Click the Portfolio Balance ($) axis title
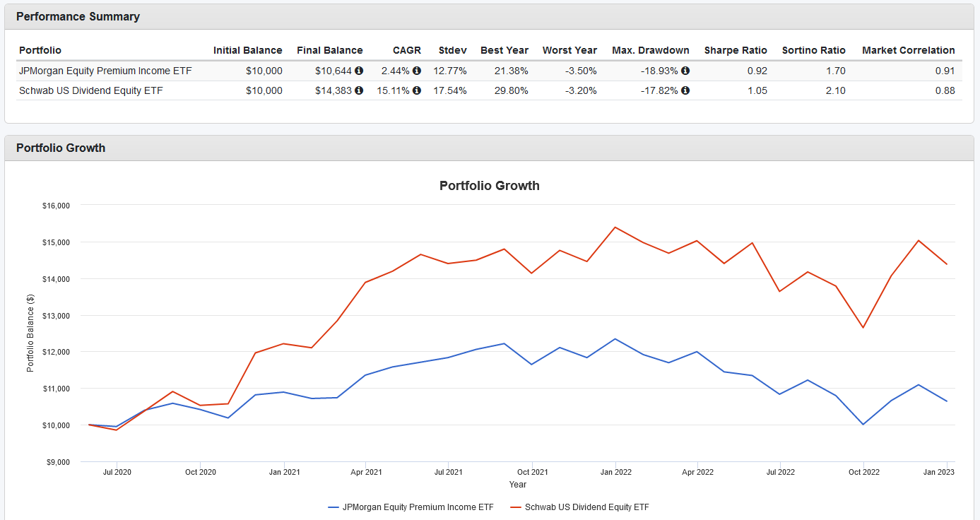Image resolution: width=980 pixels, height=520 pixels. point(30,333)
